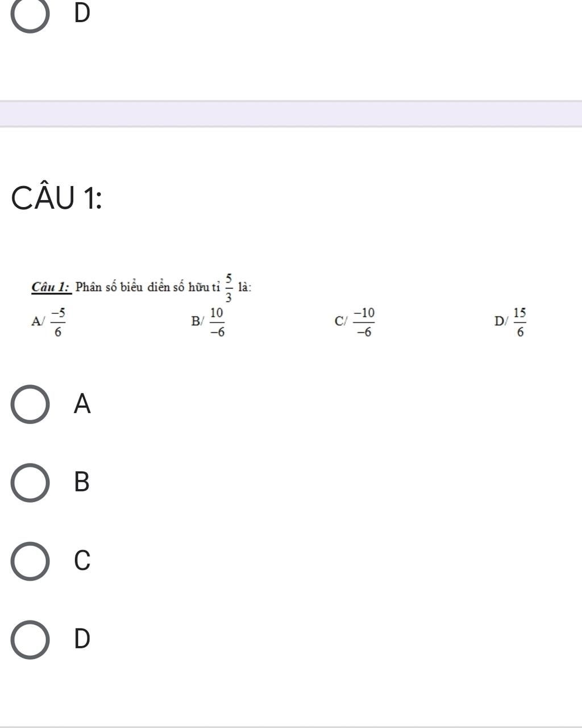Image resolution: width=582 pixels, height=728 pixels.
Task: Click the answer label B text
Action: coord(82,482)
